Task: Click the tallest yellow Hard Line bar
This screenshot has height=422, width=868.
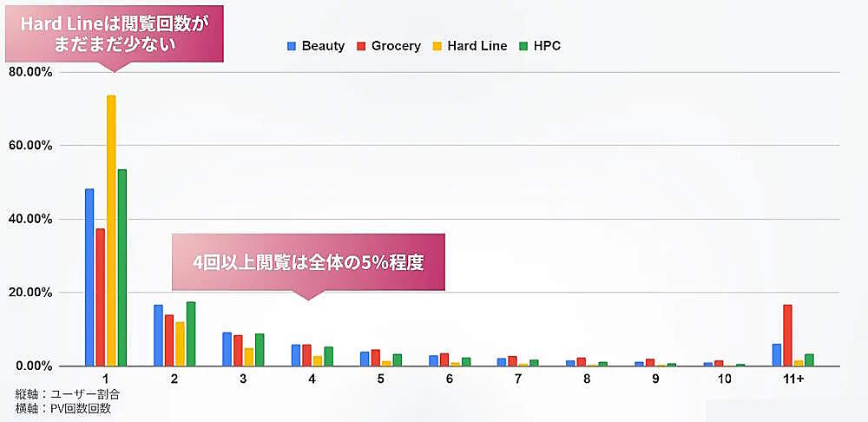Action: coord(111,230)
